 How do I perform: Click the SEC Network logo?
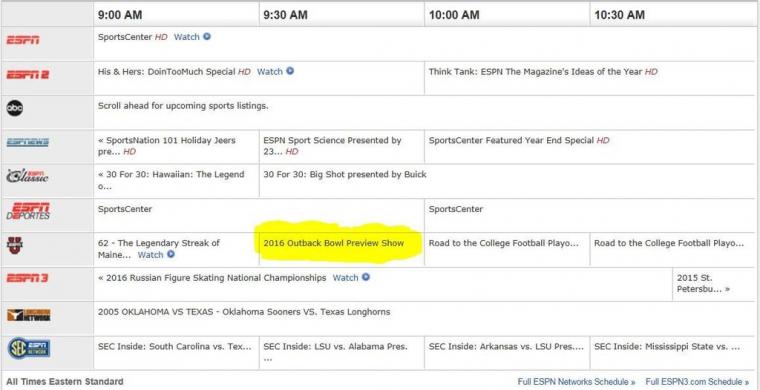tap(29, 348)
